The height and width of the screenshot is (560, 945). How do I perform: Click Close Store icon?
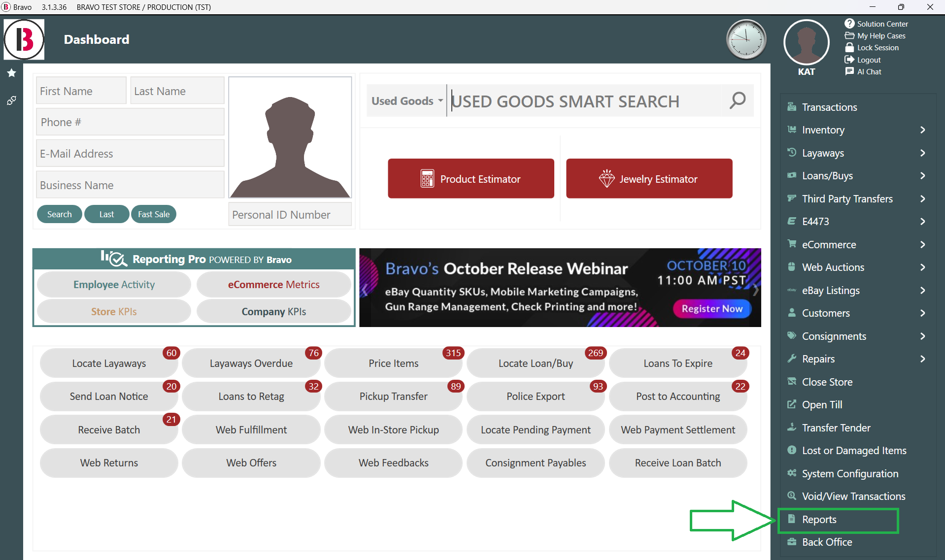click(x=792, y=381)
